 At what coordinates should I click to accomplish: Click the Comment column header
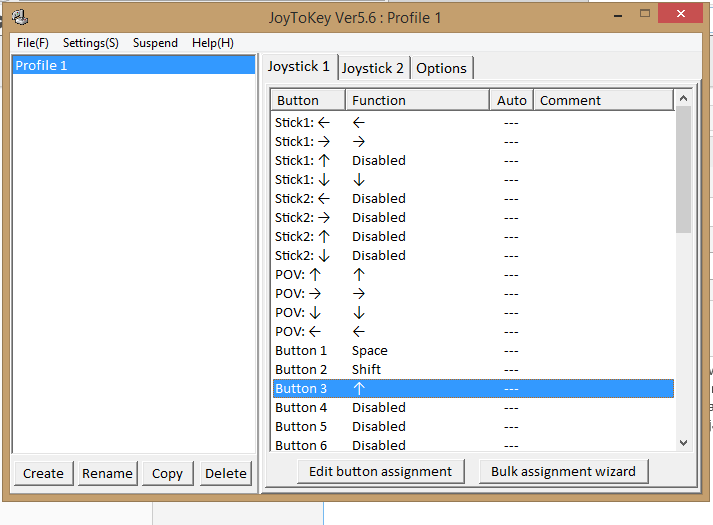[x=603, y=100]
